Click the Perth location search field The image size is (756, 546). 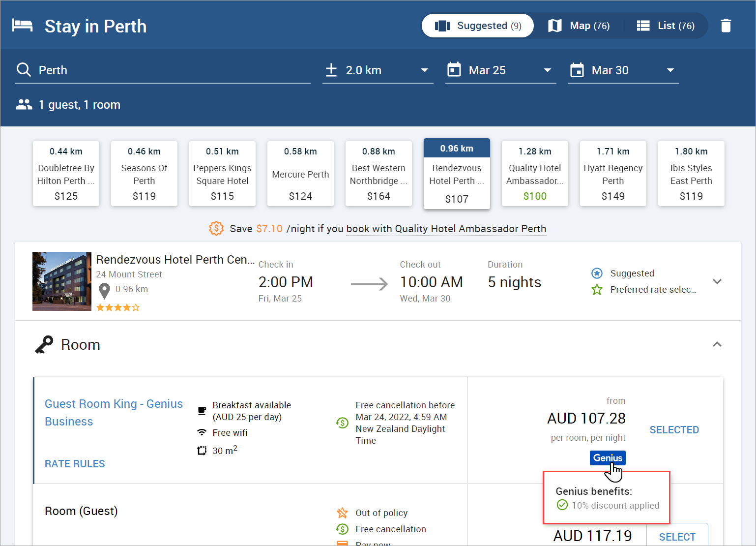163,70
